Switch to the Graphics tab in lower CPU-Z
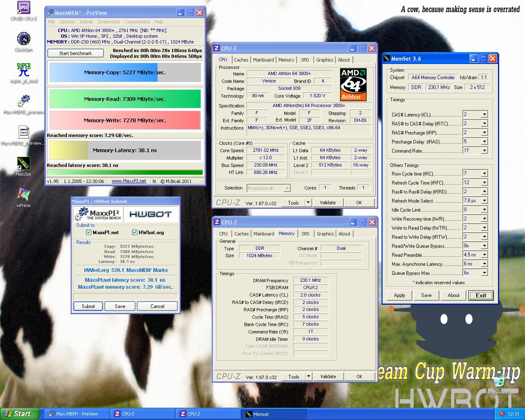 click(325, 234)
